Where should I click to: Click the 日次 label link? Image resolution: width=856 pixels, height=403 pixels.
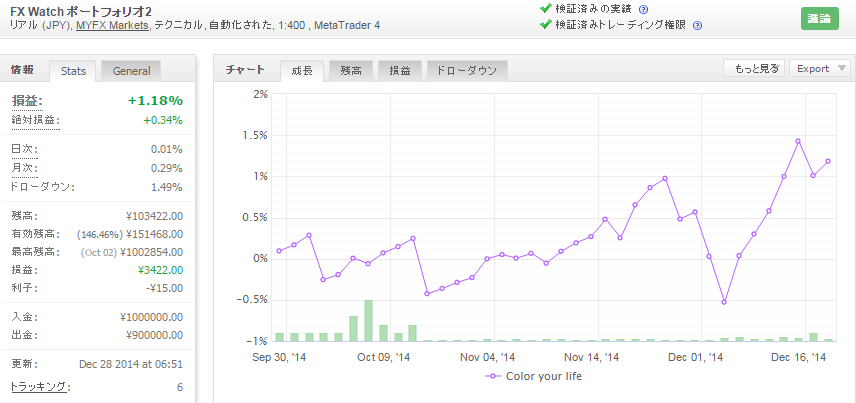(25, 150)
